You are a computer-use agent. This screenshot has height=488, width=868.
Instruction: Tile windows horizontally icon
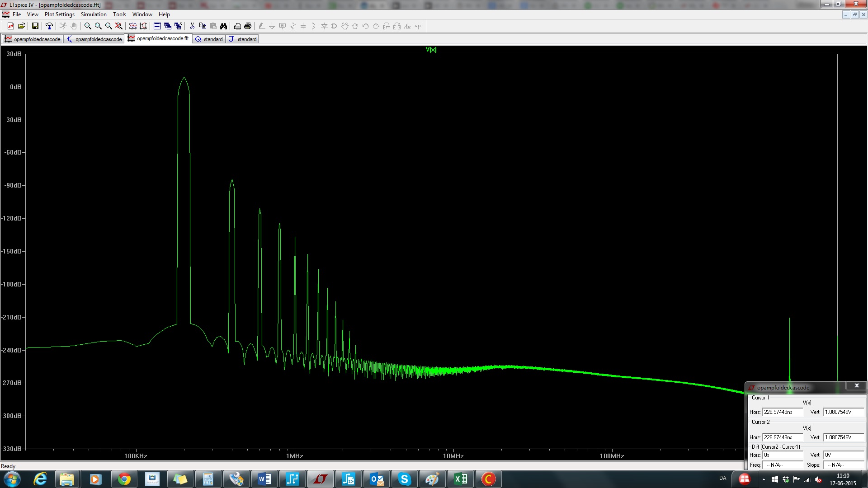point(157,26)
